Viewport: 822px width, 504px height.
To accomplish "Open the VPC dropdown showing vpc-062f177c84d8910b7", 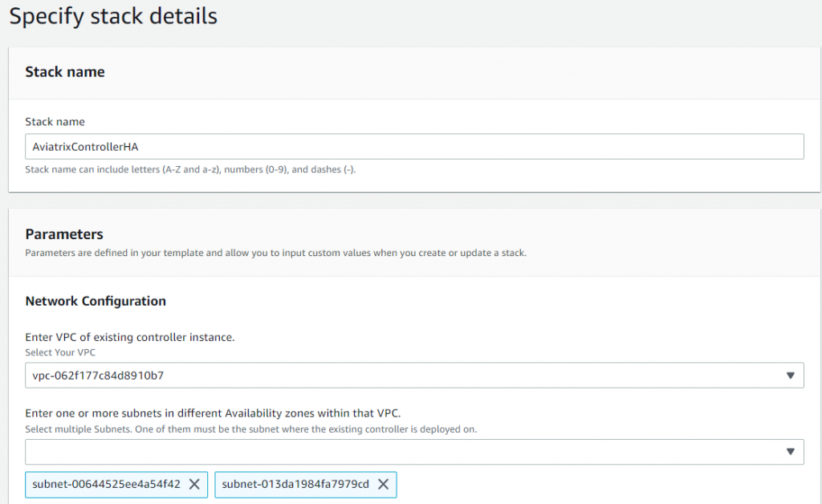I will 414,375.
